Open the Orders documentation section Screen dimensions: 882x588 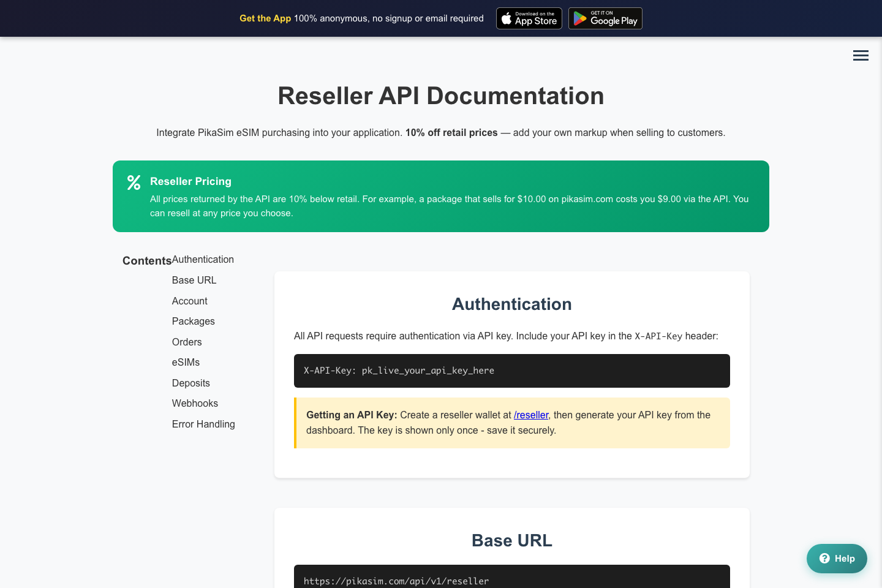pyautogui.click(x=187, y=342)
